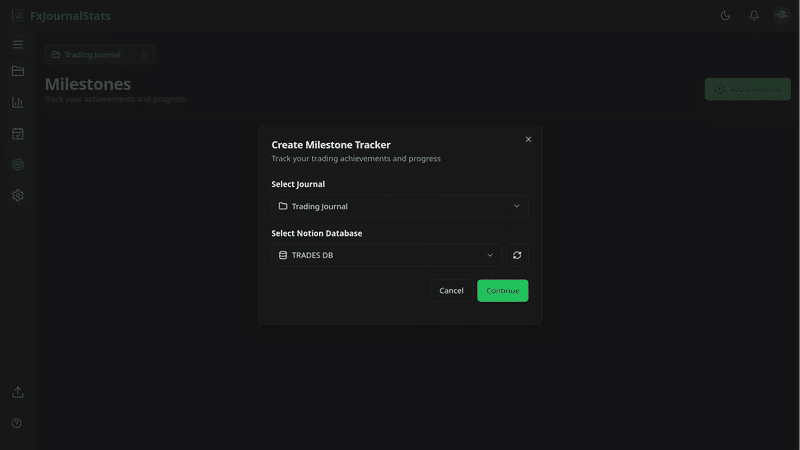Click the folder icon in journal field
The width and height of the screenshot is (800, 450).
pos(283,206)
